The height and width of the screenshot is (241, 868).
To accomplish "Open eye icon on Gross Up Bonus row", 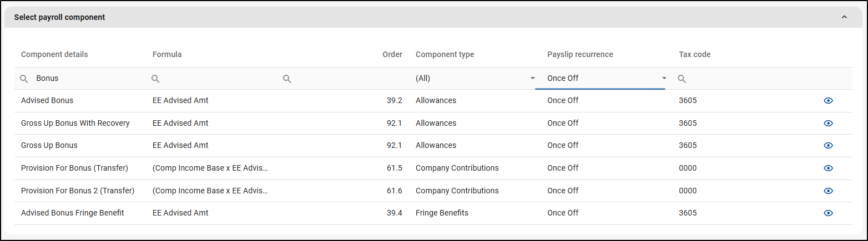I will 828,145.
